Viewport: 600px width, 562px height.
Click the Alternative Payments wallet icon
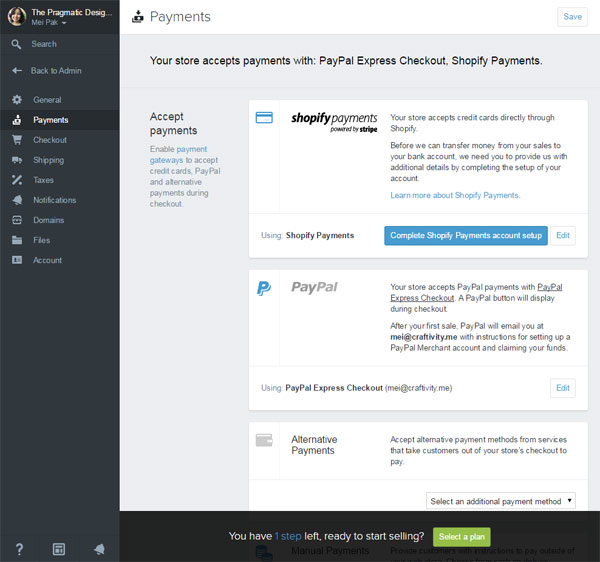[x=264, y=440]
